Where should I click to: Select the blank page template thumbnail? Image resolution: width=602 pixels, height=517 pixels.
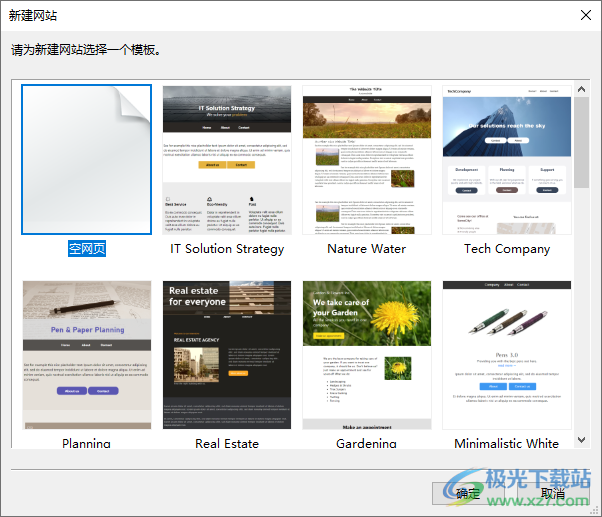tap(87, 159)
